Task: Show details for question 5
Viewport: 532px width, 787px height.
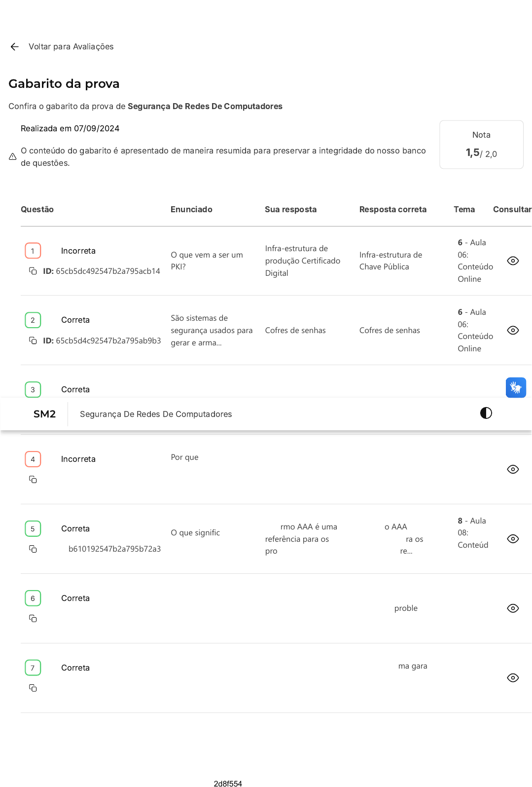Action: pos(513,539)
